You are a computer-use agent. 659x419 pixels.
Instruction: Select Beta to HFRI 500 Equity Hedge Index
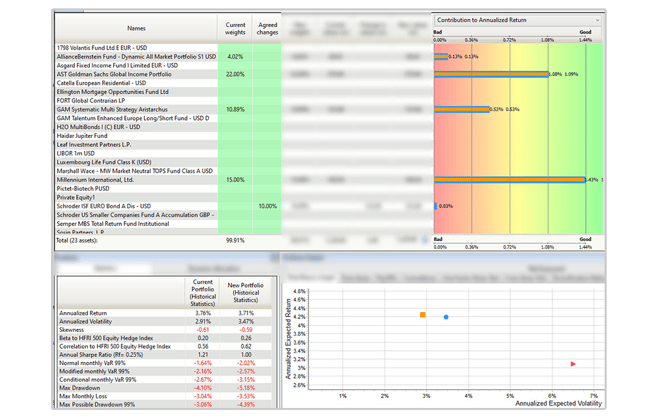pos(106,338)
